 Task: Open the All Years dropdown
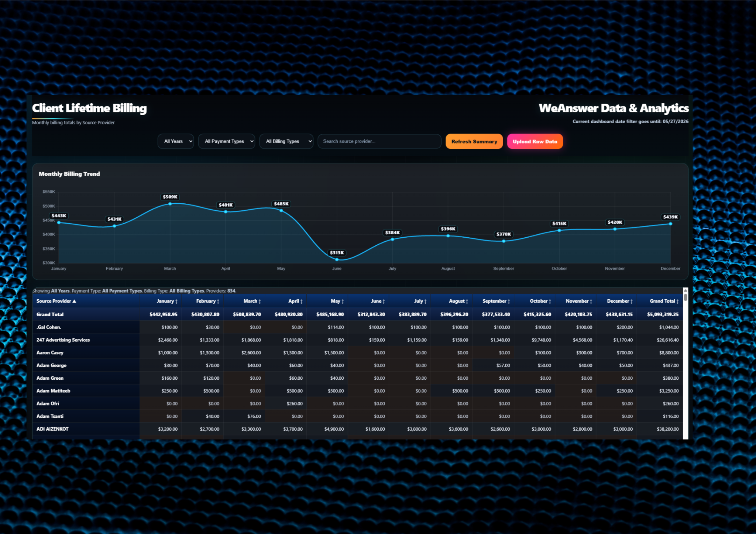click(x=176, y=141)
